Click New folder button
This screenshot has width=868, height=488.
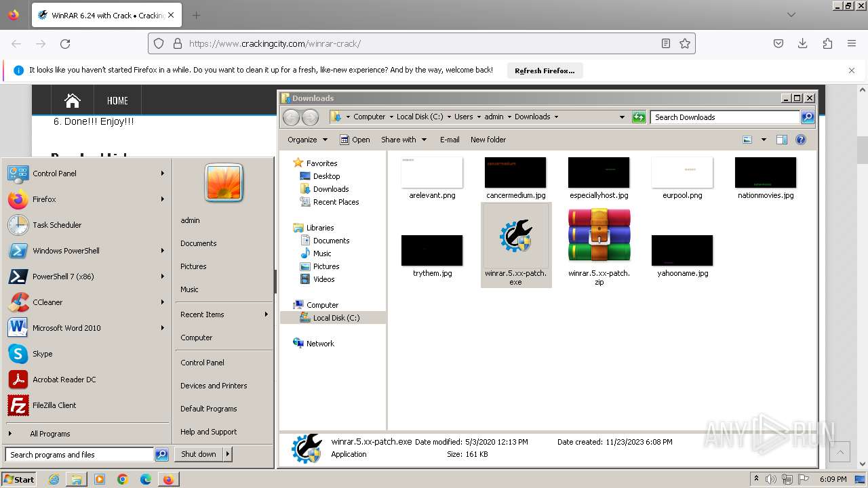pos(488,140)
